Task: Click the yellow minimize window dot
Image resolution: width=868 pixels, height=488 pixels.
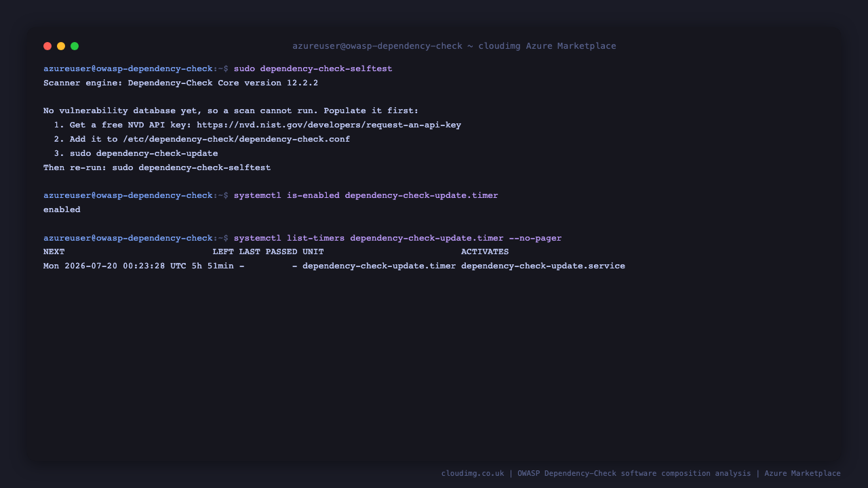Action: pos(61,46)
